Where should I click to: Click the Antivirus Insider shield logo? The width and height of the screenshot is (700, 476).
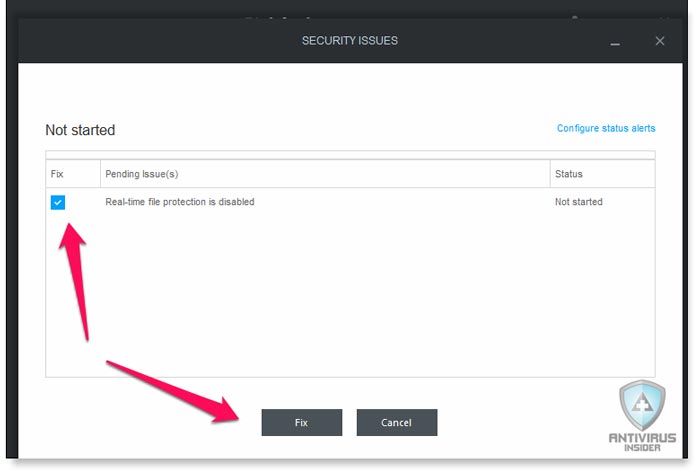[642, 405]
